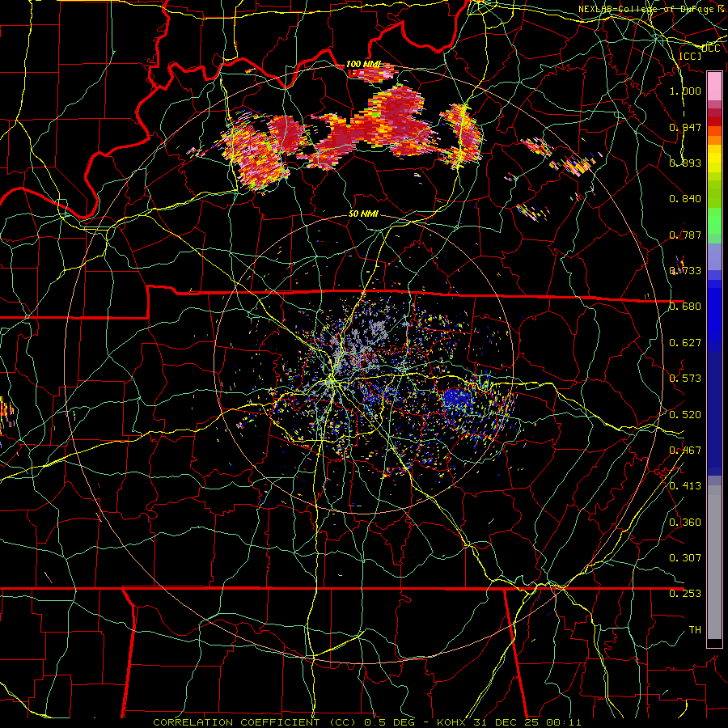The image size is (728, 728).
Task: Pick the lavender segment of the color bar
Action: 714,256
